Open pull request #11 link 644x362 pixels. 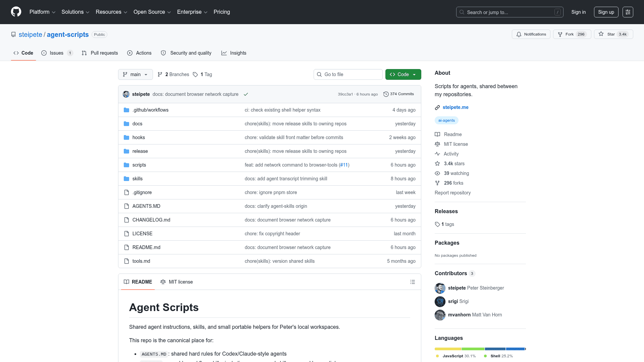tap(344, 165)
